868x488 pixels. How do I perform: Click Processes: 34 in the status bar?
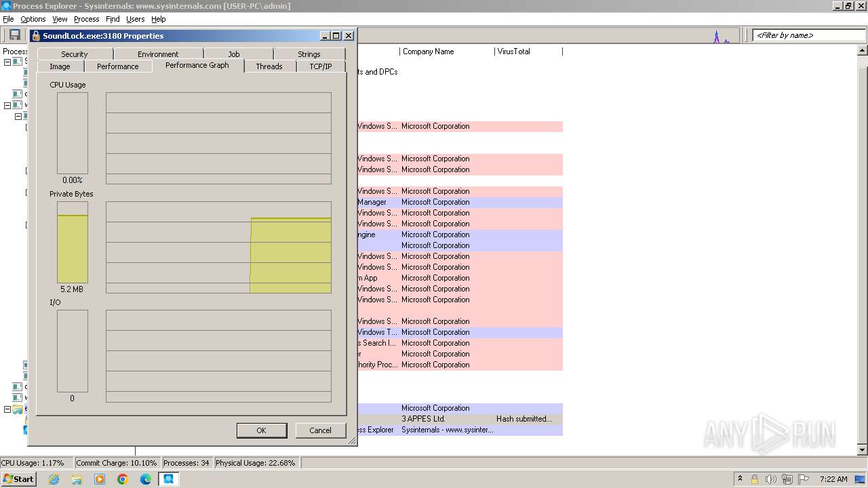tap(186, 463)
